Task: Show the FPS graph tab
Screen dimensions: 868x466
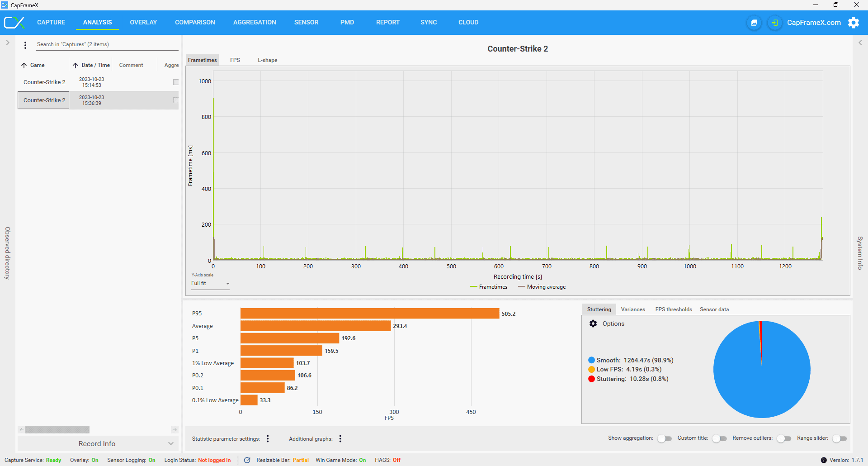Action: tap(235, 60)
